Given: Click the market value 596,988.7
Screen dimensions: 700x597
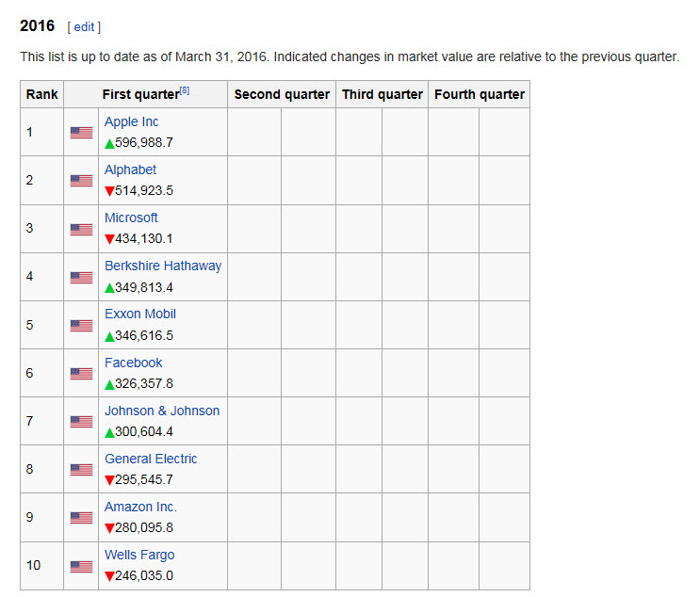Looking at the screenshot, I should click(144, 143).
